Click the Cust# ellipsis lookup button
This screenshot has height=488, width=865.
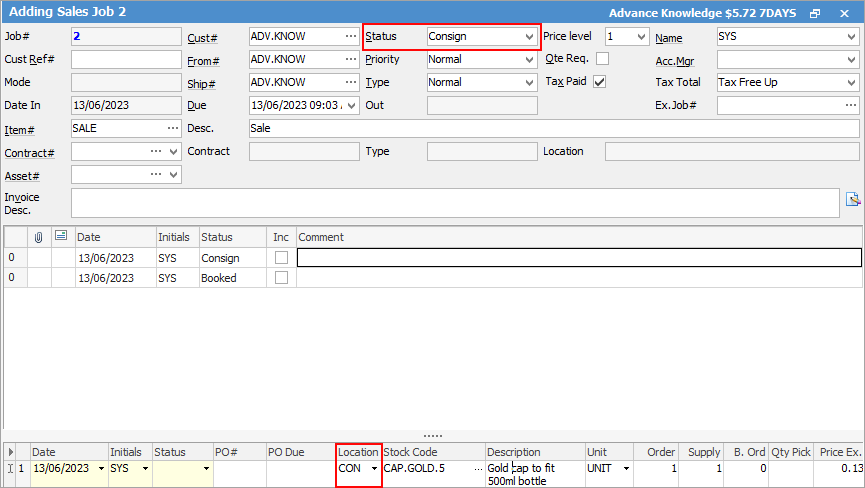coord(350,36)
